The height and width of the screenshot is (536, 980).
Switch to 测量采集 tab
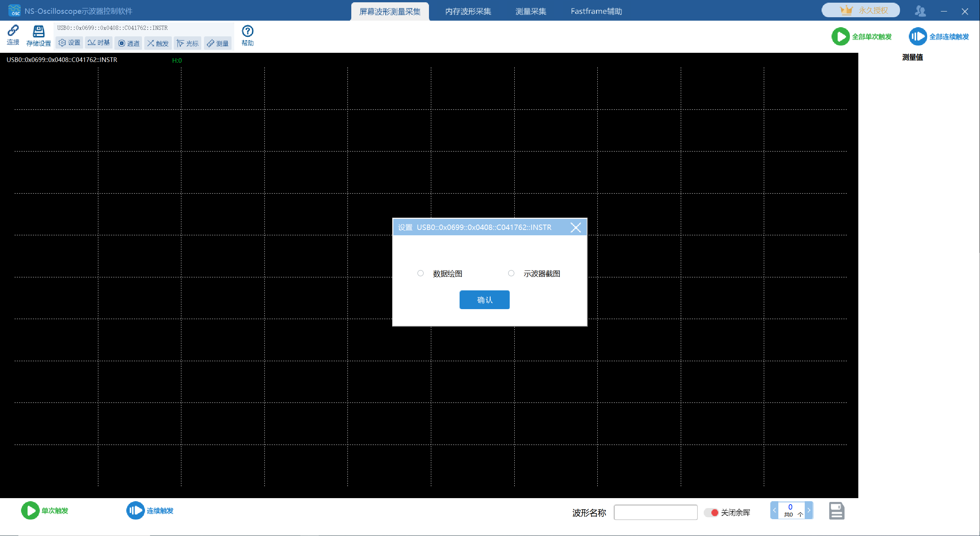click(531, 11)
